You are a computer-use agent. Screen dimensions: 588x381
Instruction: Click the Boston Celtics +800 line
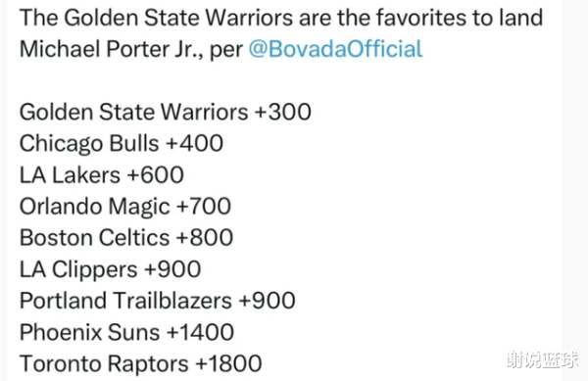(x=126, y=238)
